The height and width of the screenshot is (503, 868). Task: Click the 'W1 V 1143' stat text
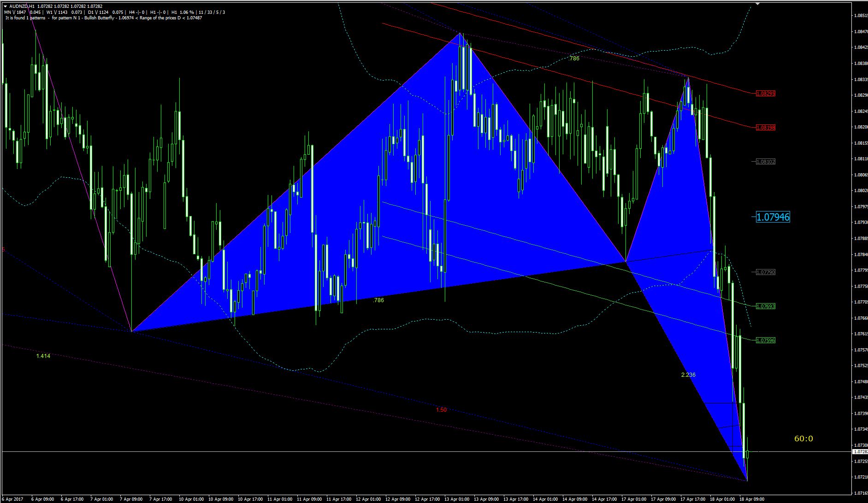coord(57,12)
